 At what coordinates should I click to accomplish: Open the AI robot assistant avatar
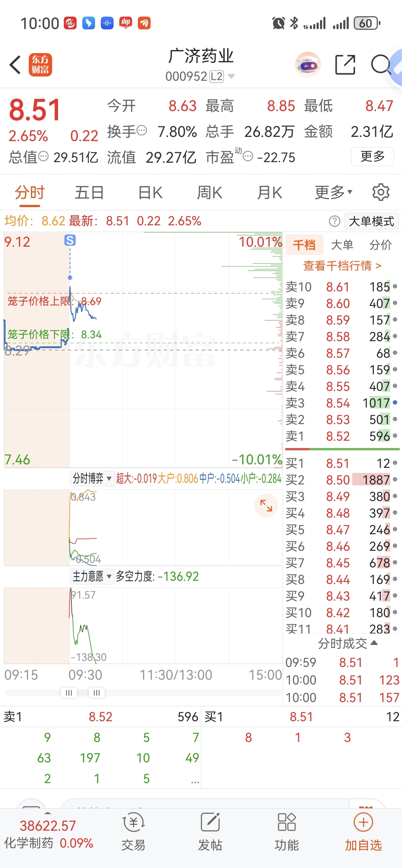pyautogui.click(x=307, y=64)
